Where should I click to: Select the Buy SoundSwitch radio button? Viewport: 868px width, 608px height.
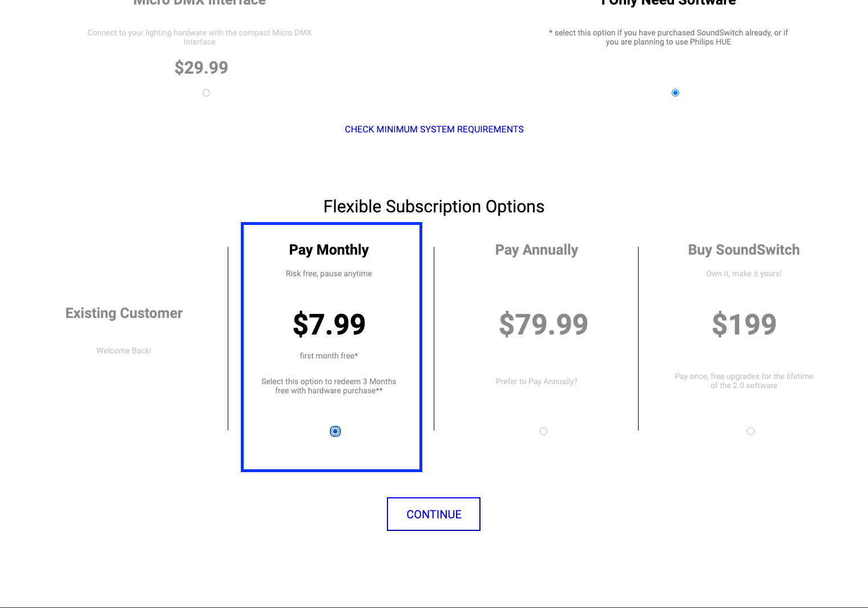pos(750,431)
